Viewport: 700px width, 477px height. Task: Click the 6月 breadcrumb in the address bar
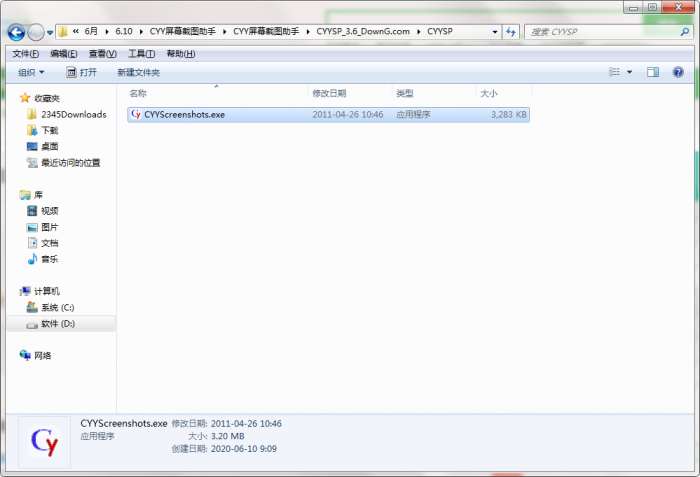tap(91, 31)
